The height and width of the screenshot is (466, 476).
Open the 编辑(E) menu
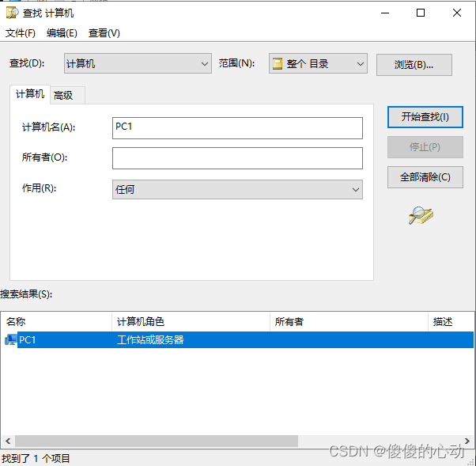62,32
